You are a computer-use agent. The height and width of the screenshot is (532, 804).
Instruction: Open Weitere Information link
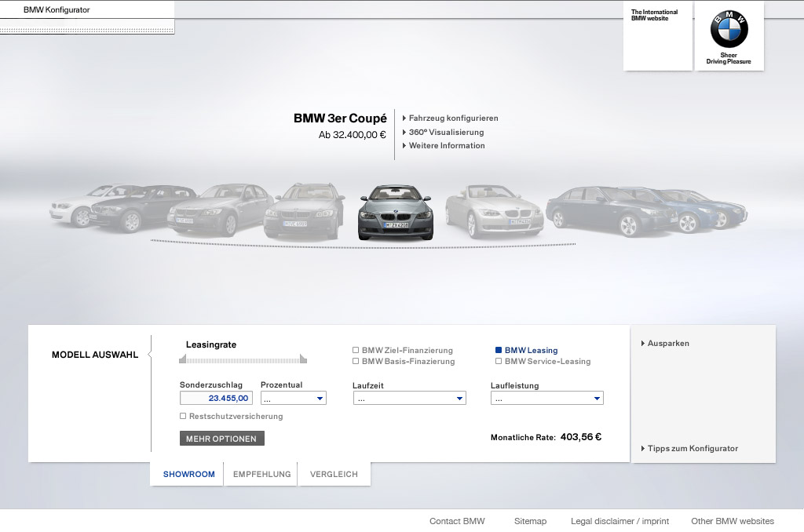coord(444,146)
